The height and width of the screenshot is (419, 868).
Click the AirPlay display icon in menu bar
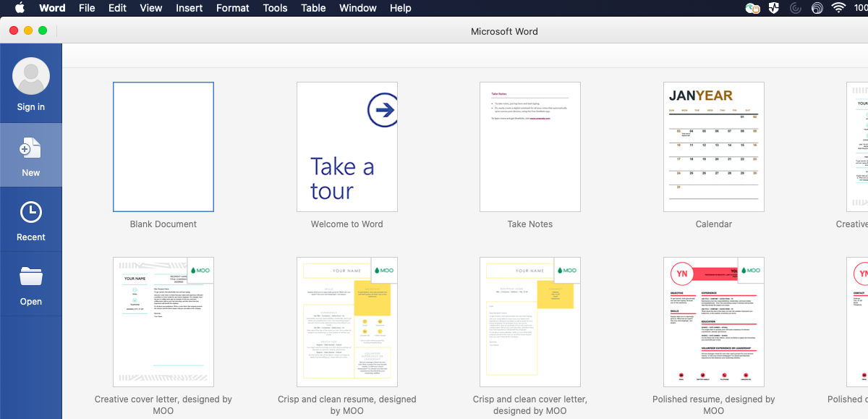tap(817, 8)
